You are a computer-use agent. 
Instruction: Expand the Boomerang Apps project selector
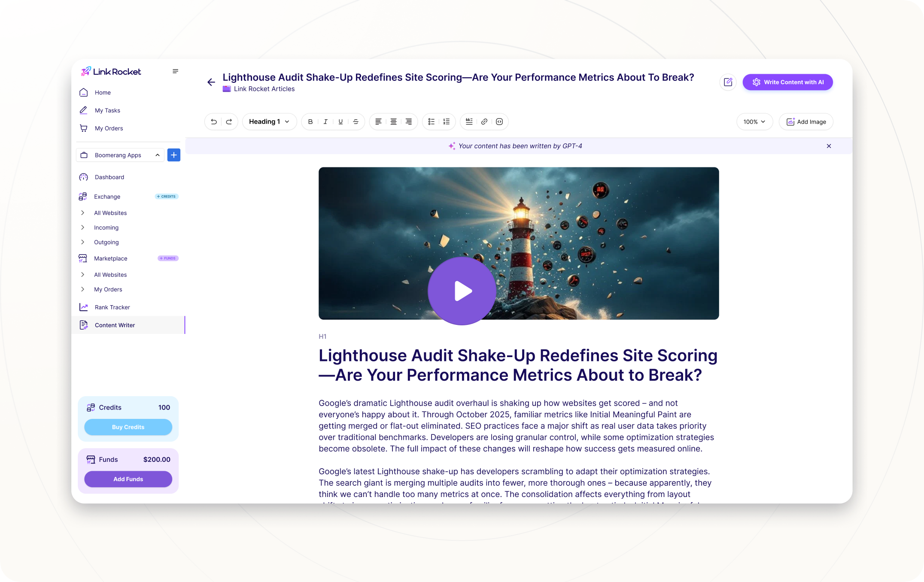tap(120, 155)
